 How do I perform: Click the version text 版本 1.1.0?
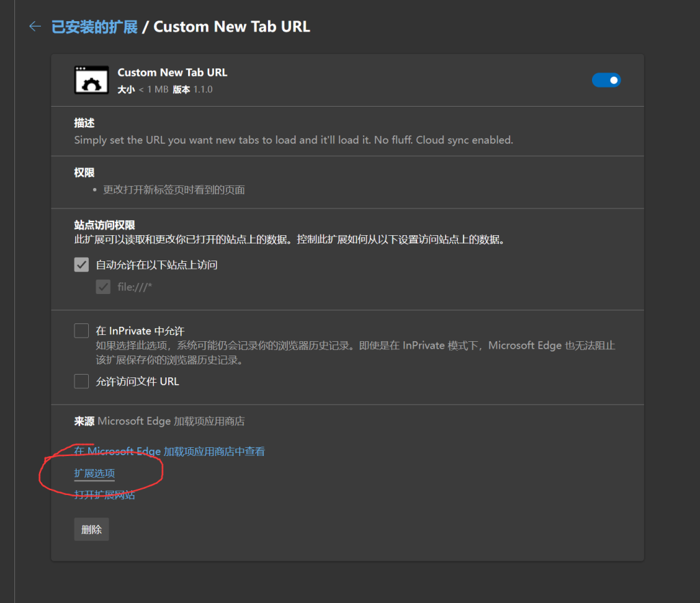coord(192,90)
